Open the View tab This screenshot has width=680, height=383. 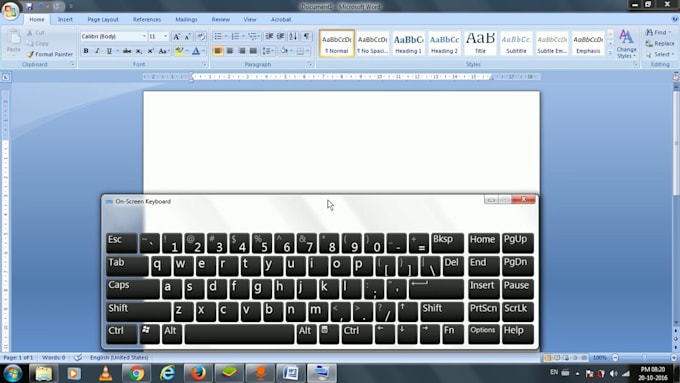click(x=250, y=20)
